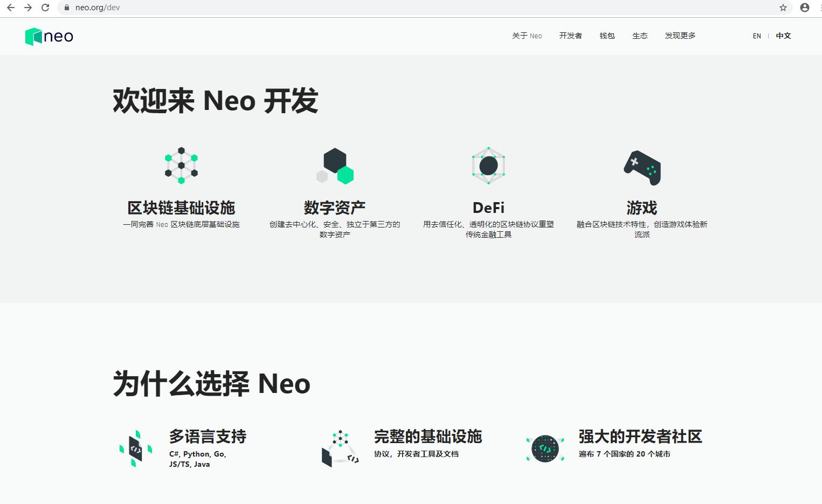This screenshot has width=822, height=504.
Task: Click the DeFi circle hexagon icon
Action: point(488,165)
